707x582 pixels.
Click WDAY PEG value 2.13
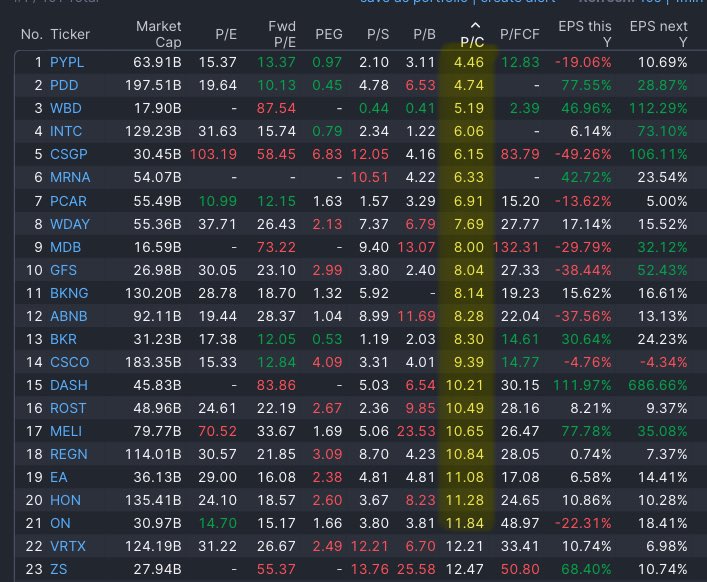[327, 224]
